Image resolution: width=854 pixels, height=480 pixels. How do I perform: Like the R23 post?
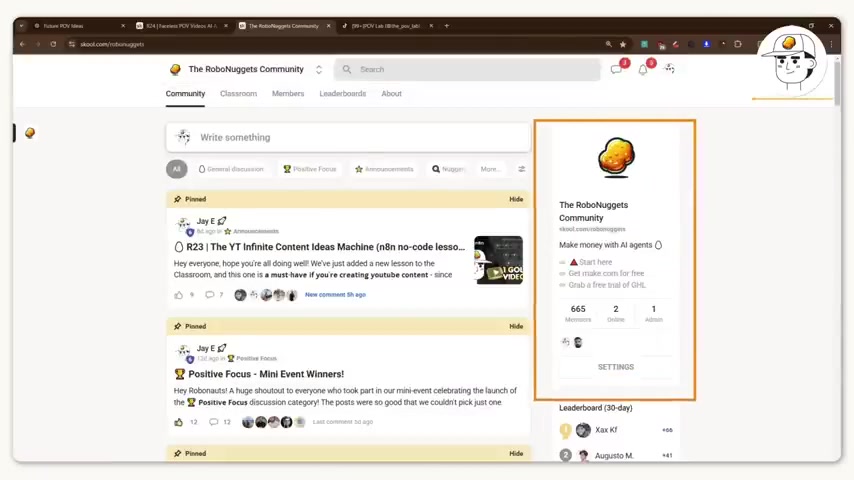point(179,295)
